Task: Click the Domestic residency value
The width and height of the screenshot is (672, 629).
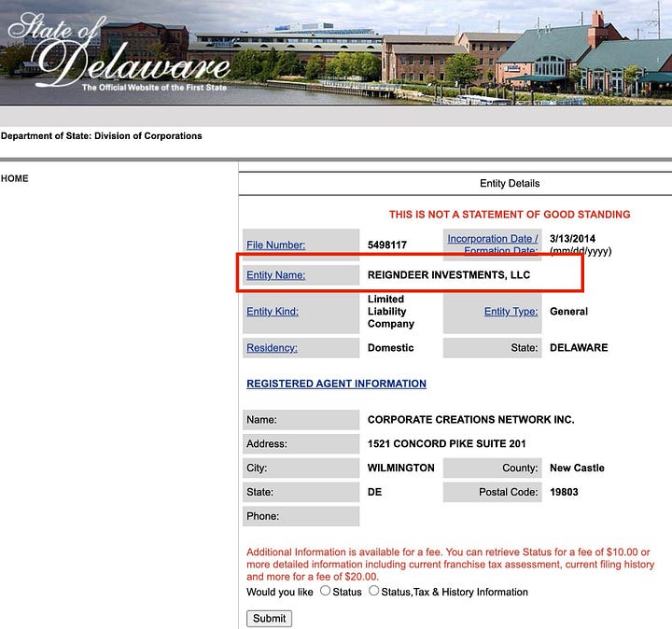Action: point(390,348)
